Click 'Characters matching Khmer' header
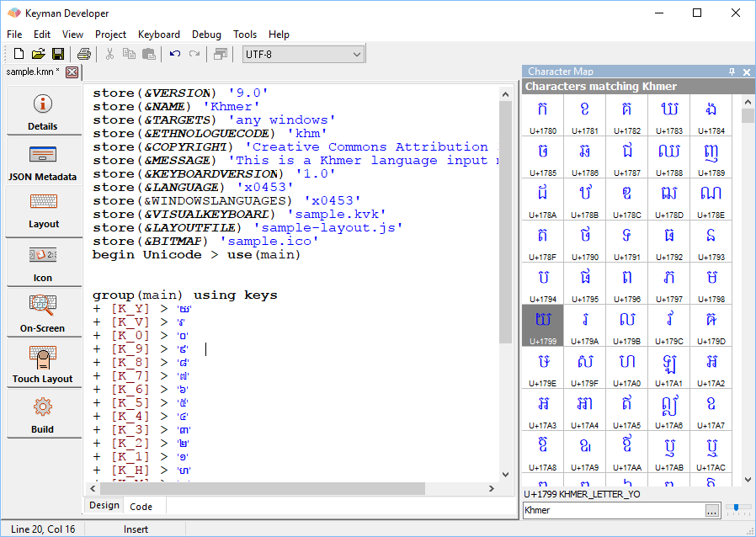The height and width of the screenshot is (537, 756). 600,87
